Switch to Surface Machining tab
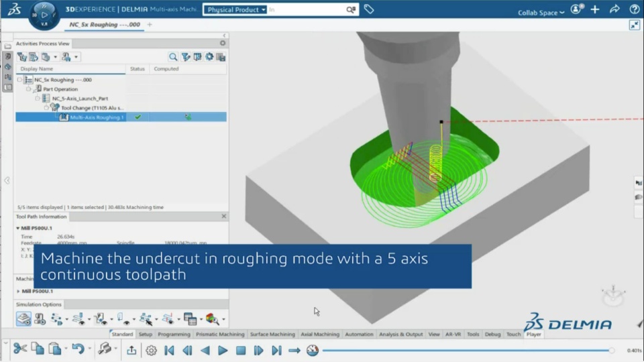This screenshot has height=362, width=644. tap(273, 334)
